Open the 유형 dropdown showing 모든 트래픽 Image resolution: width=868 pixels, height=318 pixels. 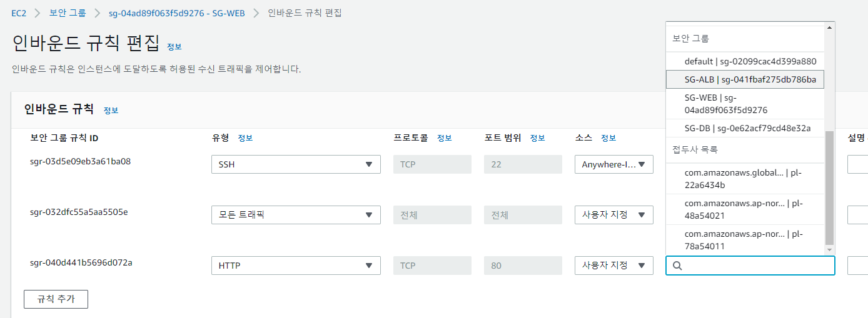click(x=296, y=215)
